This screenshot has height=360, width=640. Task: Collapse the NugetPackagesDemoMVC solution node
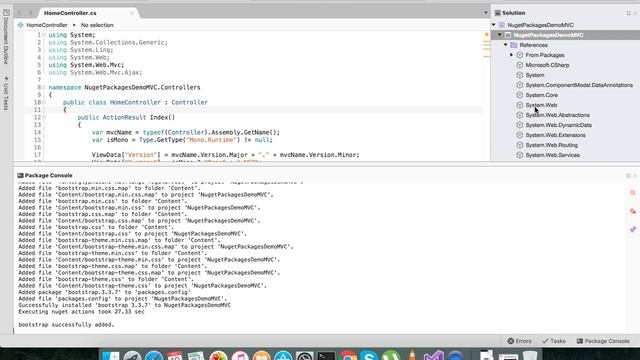pyautogui.click(x=494, y=25)
